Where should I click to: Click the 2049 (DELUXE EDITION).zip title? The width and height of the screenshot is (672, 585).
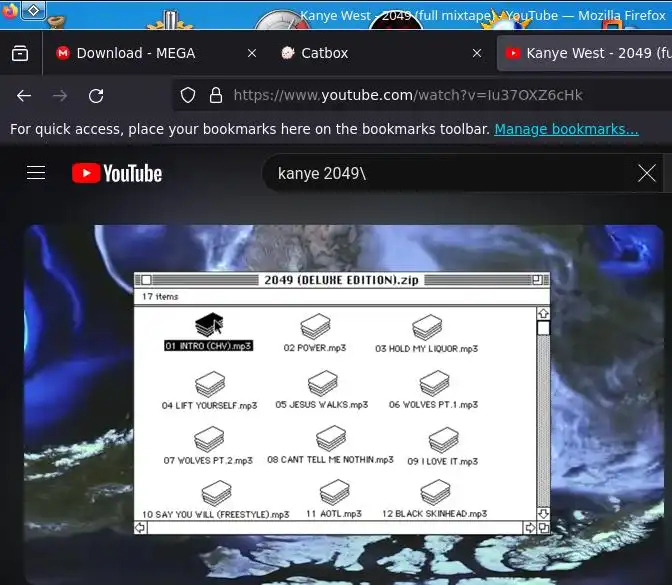(x=341, y=280)
